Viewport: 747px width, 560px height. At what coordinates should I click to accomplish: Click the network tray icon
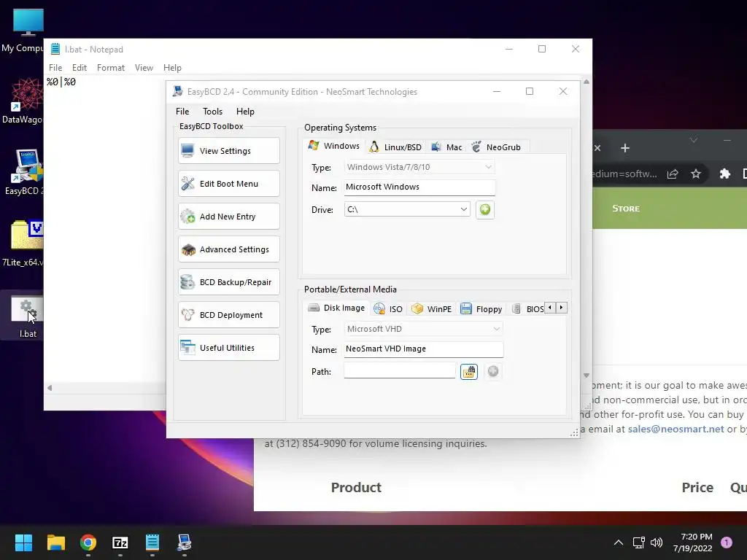[638, 542]
